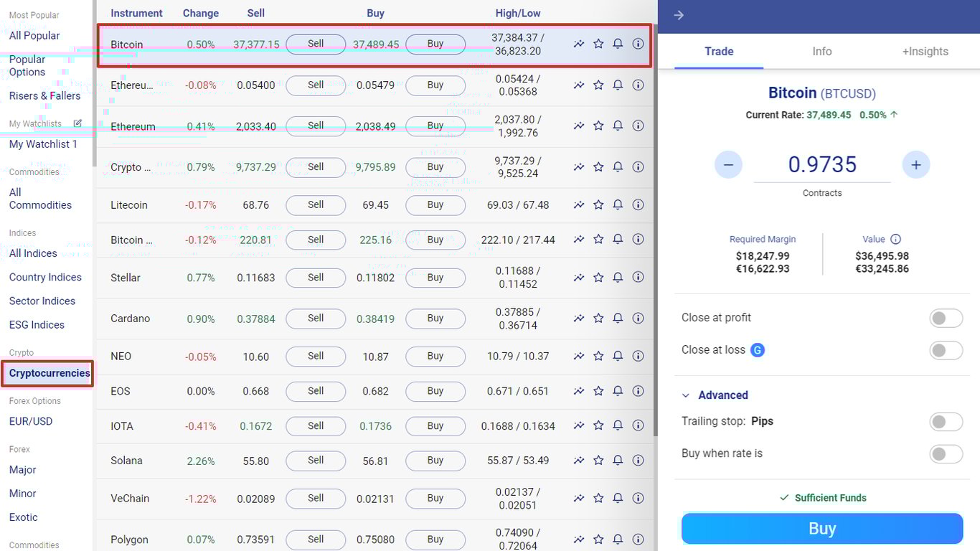Edit My Watchlists using the pencil icon
This screenshot has width=980, height=551.
78,123
